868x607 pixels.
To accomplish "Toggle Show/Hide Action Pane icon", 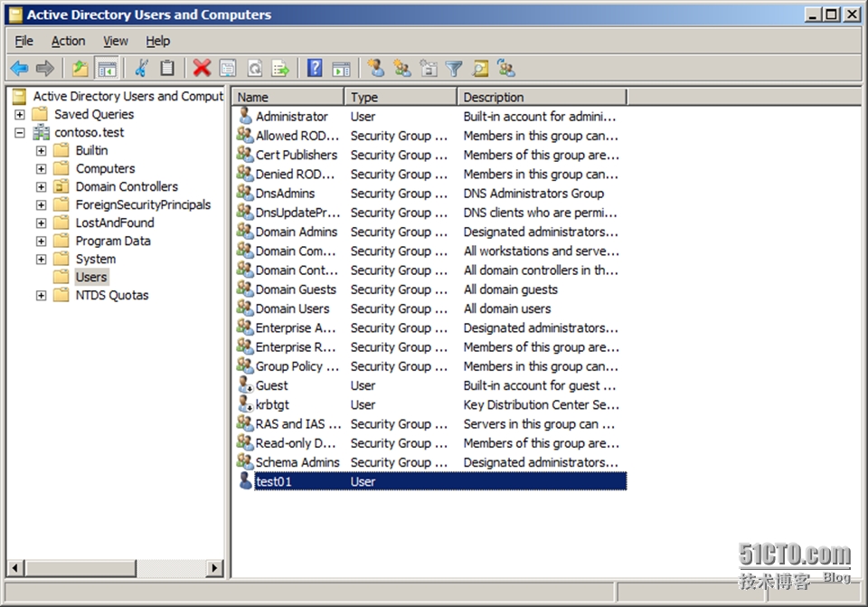I will click(x=341, y=69).
